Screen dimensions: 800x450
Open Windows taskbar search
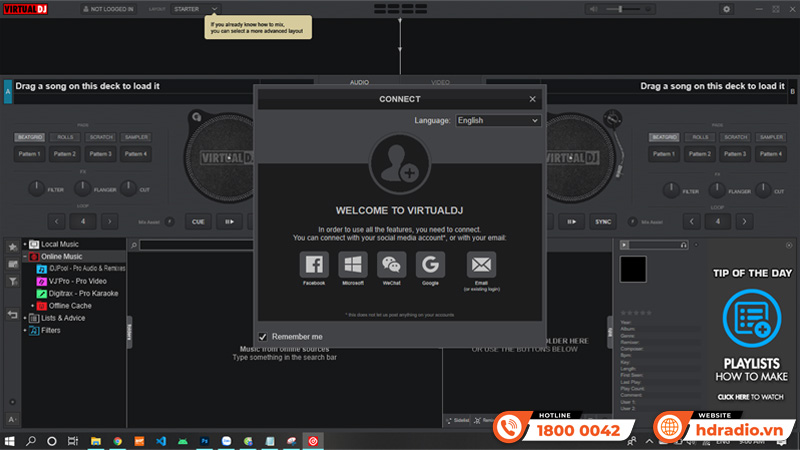(x=31, y=441)
